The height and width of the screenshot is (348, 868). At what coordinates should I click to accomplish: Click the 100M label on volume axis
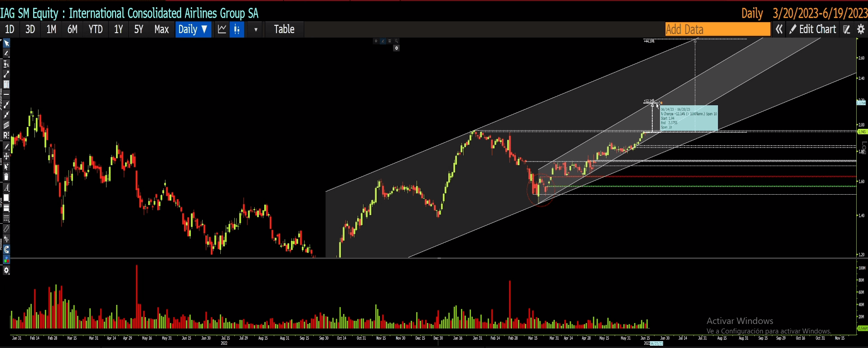coord(862,268)
